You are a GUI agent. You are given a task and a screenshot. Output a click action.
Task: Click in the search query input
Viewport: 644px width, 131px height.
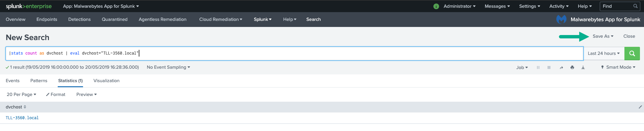click(x=294, y=53)
